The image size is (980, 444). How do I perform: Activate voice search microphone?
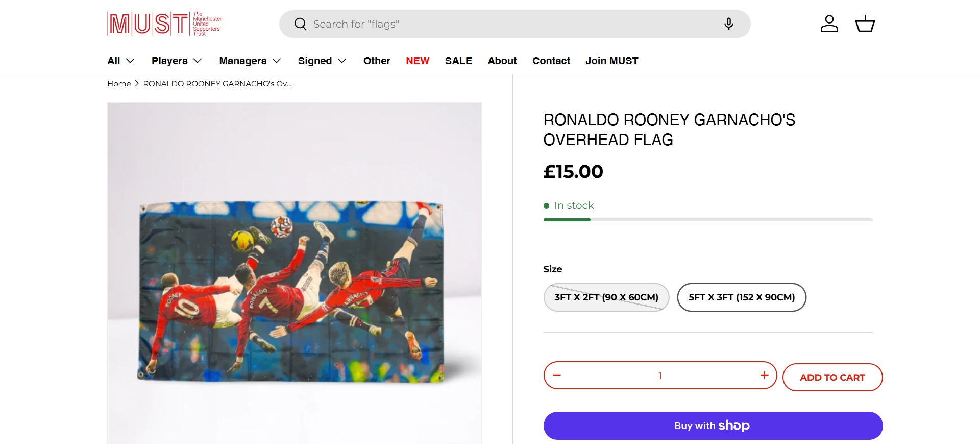pyautogui.click(x=728, y=24)
